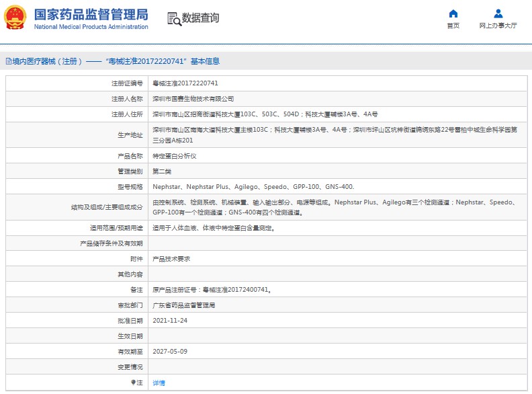Viewport: 532px width, 394px height.
Task: Click the 首页 label
Action: (453, 26)
